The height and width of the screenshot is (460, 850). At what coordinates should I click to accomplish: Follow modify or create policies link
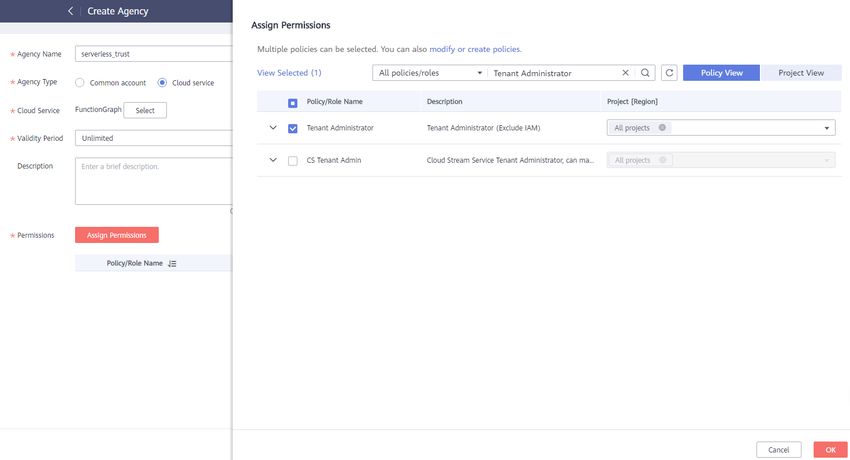click(475, 49)
